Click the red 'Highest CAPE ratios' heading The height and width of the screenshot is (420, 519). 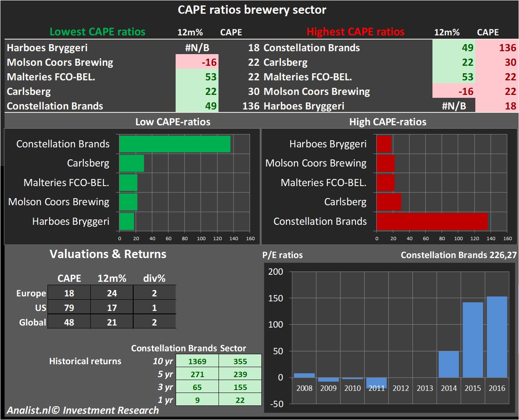coord(355,32)
